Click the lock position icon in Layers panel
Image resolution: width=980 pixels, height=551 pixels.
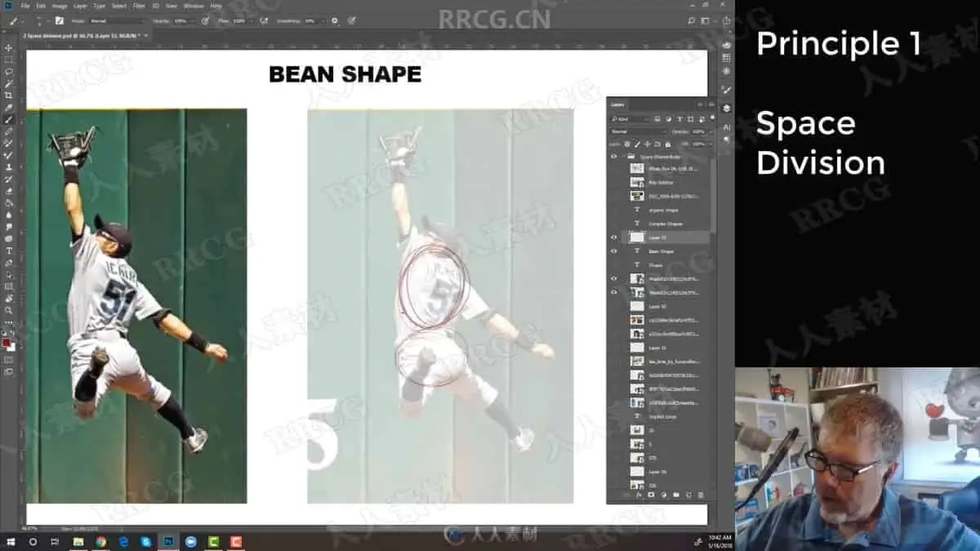[647, 144]
